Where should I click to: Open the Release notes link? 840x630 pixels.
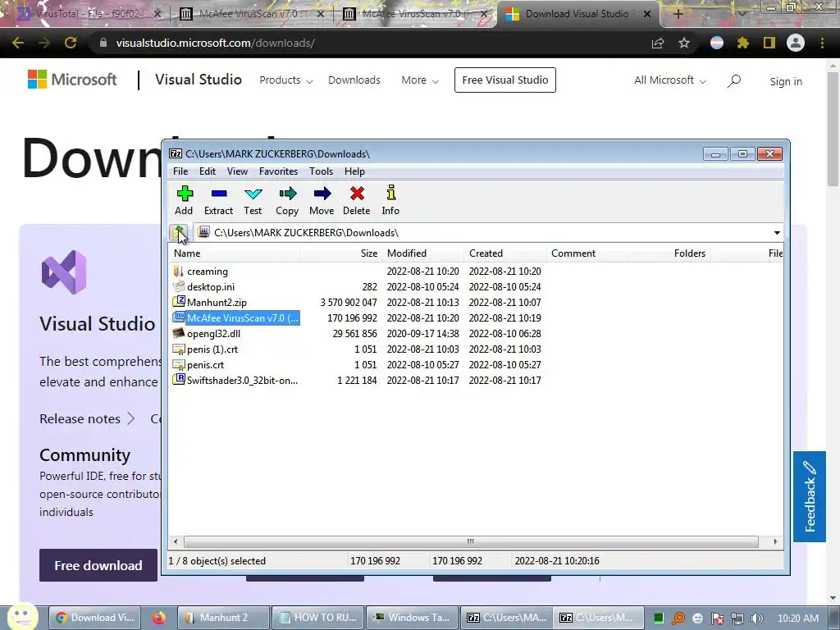pos(87,419)
